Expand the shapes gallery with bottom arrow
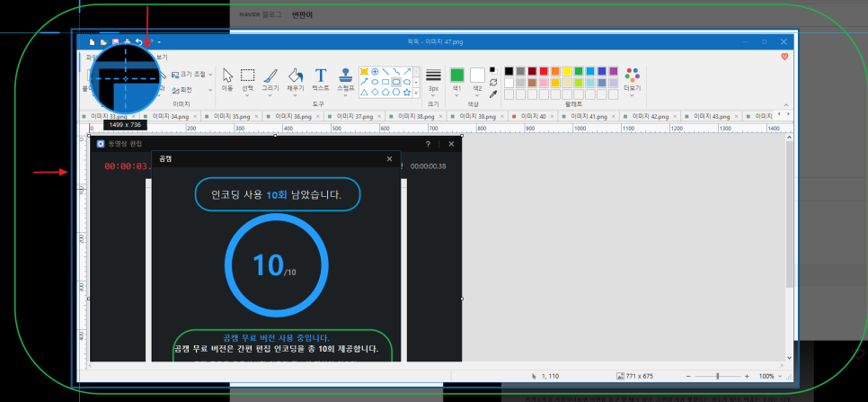Screen dimensions: 868x402 click(x=416, y=93)
